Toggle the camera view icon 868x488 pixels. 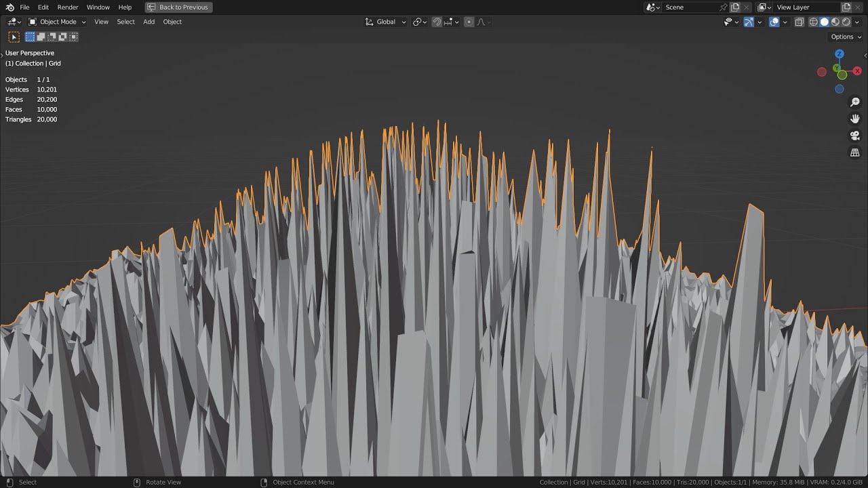(855, 136)
